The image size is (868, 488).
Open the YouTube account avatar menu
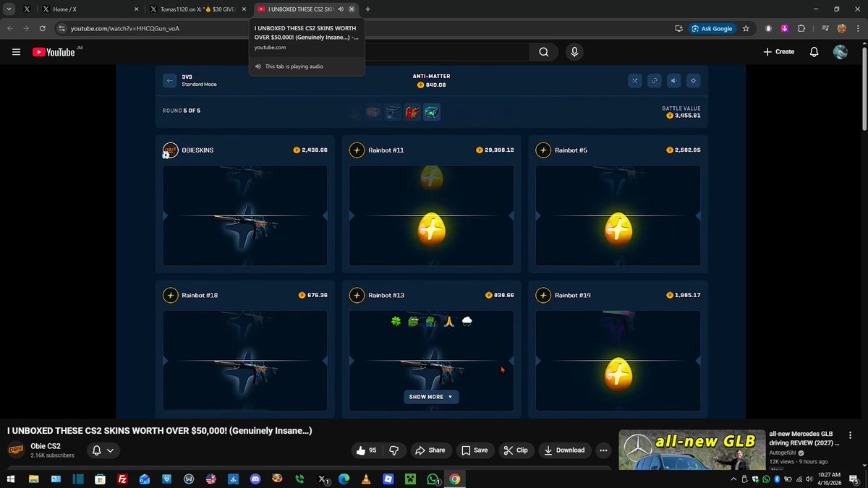841,52
